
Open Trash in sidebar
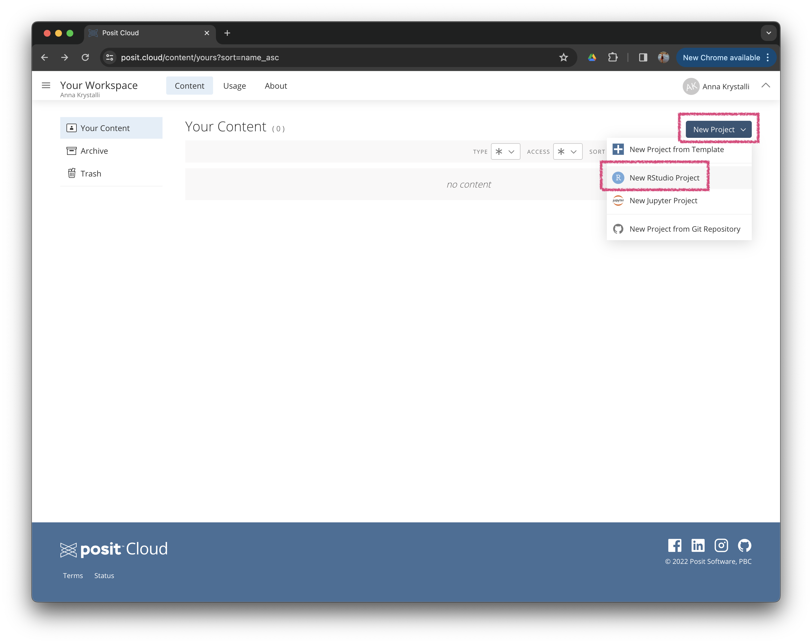pyautogui.click(x=111, y=173)
